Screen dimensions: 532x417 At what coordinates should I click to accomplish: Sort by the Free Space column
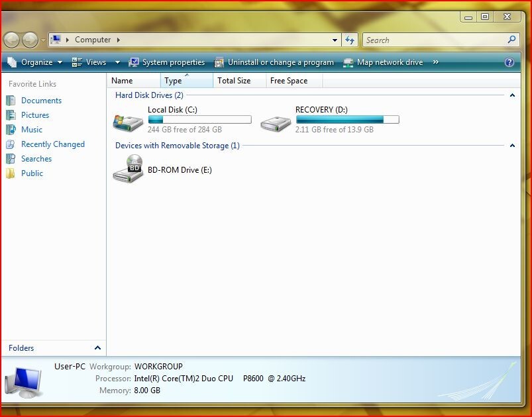click(x=294, y=81)
